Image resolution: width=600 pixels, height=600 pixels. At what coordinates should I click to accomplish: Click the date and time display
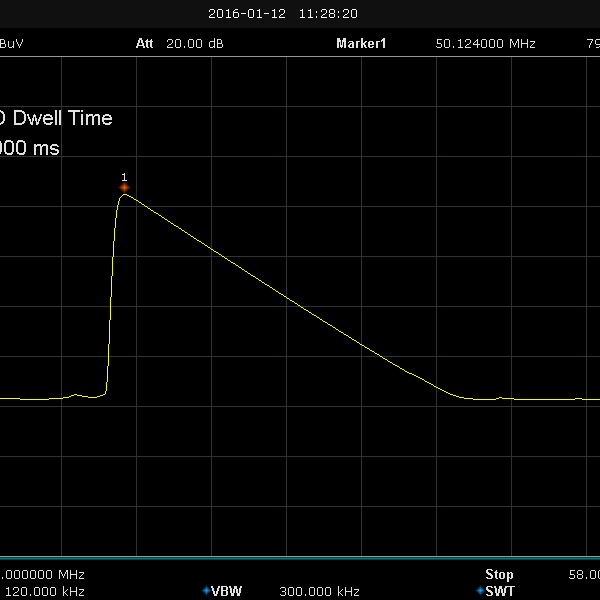283,14
